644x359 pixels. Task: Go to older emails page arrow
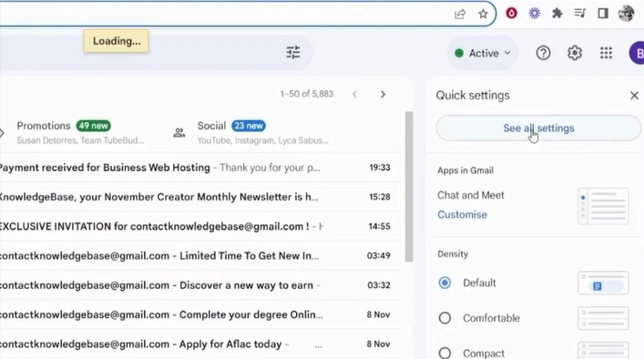pos(383,95)
